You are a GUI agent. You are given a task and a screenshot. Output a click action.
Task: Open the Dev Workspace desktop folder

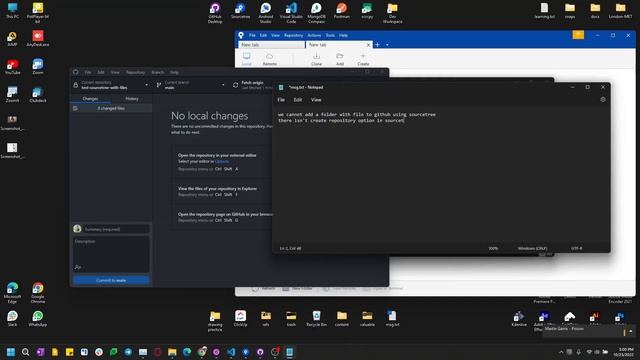[392, 13]
